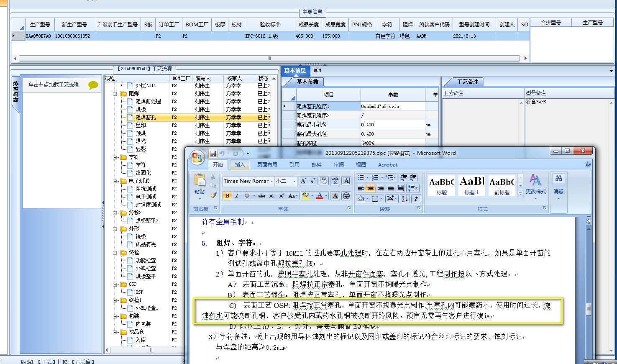Grow font size with the A▲ icon
Screen dimensions: 617x364
tap(303, 181)
